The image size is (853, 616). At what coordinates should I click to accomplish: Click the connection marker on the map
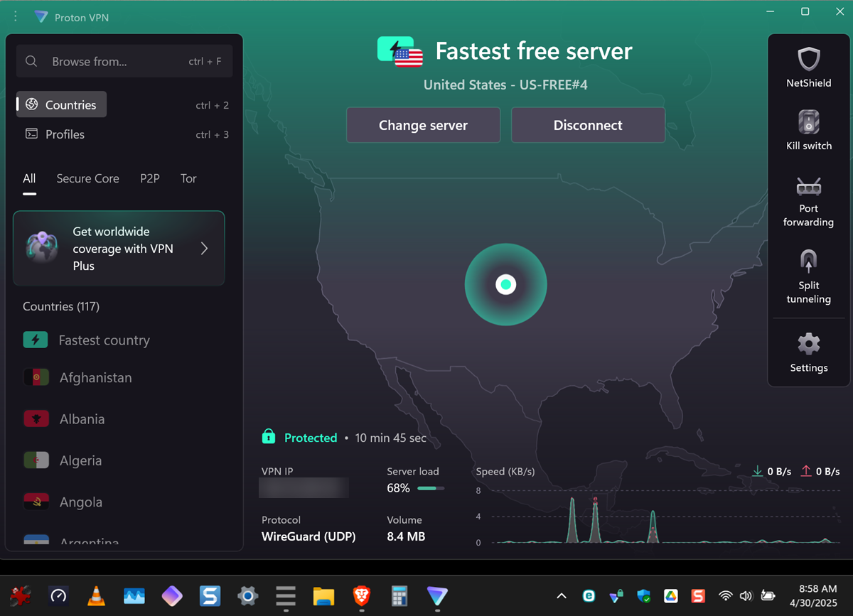[x=505, y=284]
